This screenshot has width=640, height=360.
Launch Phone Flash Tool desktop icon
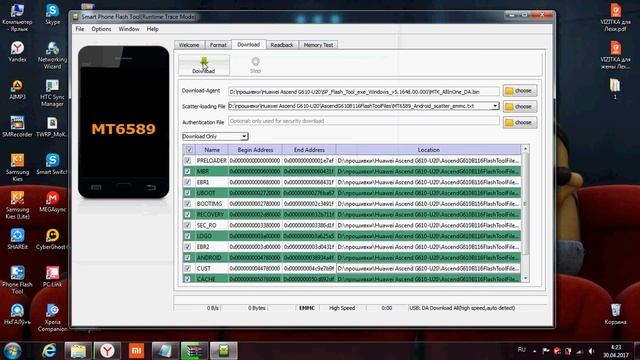[17, 280]
